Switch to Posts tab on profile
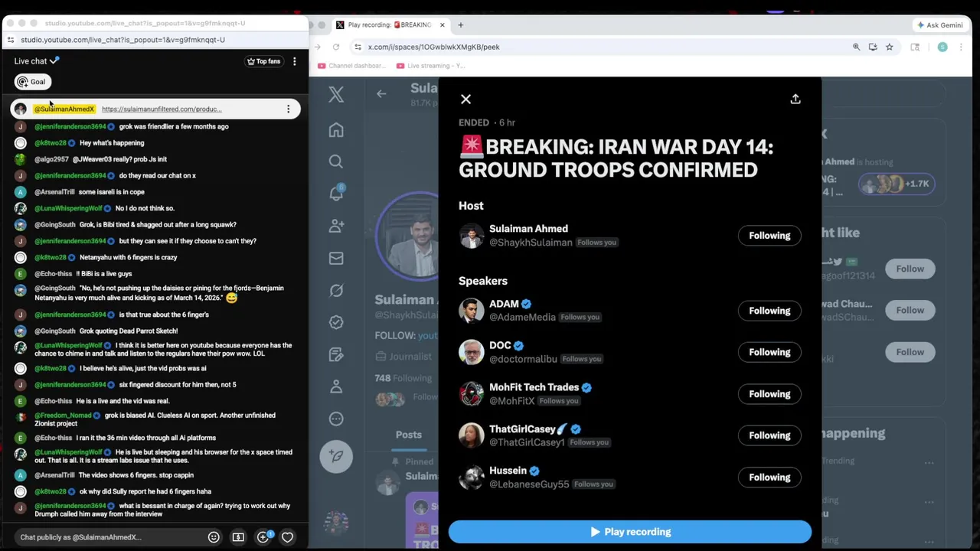Viewport: 980px width, 551px height. coord(408,435)
